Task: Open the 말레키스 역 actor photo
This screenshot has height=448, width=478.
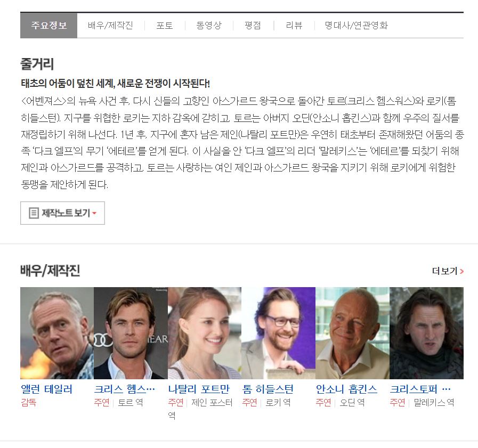Action: point(426,333)
